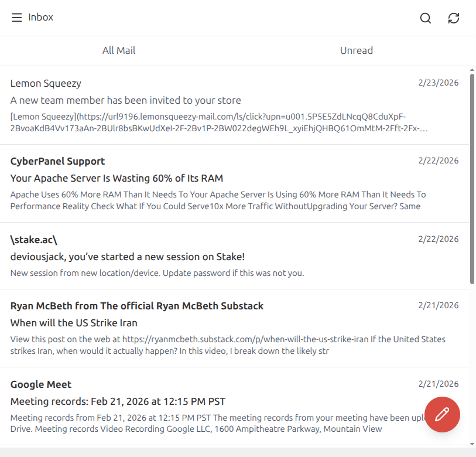Click 'Your Apache Server Is Wasting 60%' subject
The image size is (476, 457).
pyautogui.click(x=117, y=178)
